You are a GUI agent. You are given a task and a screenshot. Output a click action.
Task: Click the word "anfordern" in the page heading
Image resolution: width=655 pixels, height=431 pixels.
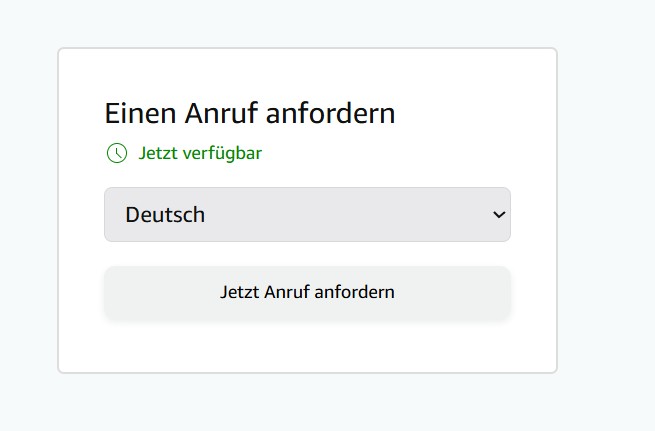tap(330, 113)
